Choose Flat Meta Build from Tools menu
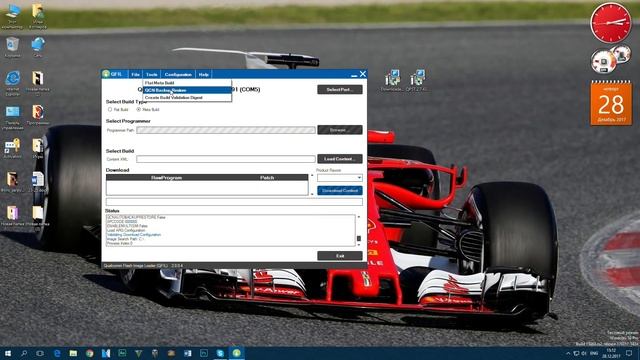 tap(187, 83)
